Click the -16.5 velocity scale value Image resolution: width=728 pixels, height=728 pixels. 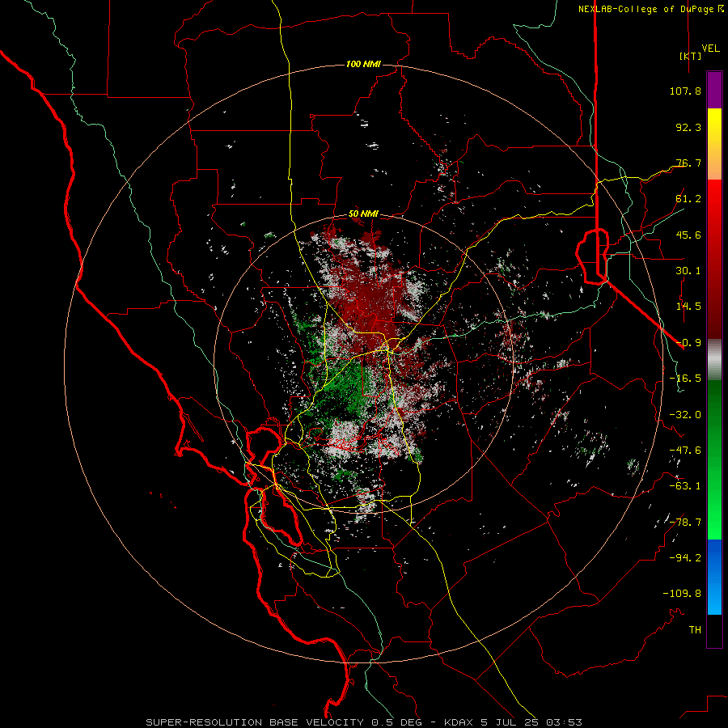coord(685,379)
